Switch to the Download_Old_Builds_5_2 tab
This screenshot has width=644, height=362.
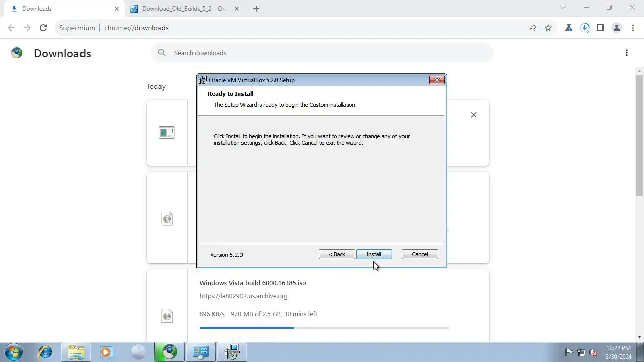click(x=185, y=9)
